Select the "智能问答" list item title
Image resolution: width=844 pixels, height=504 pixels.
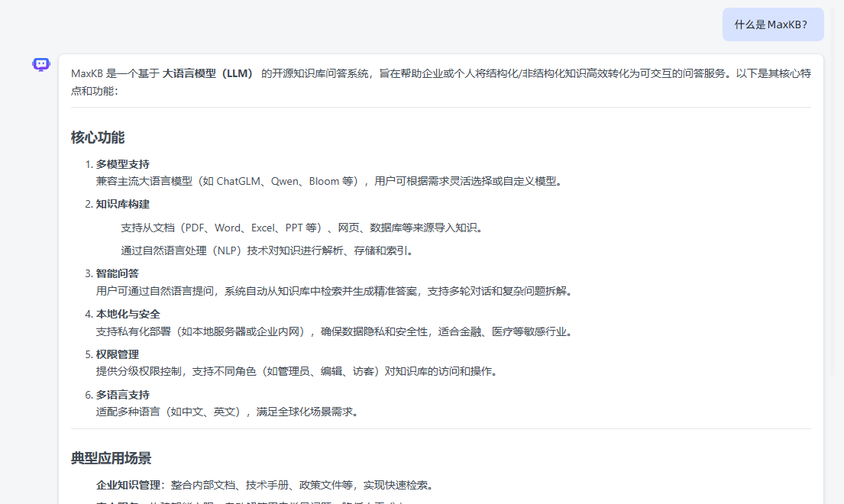pyautogui.click(x=118, y=273)
